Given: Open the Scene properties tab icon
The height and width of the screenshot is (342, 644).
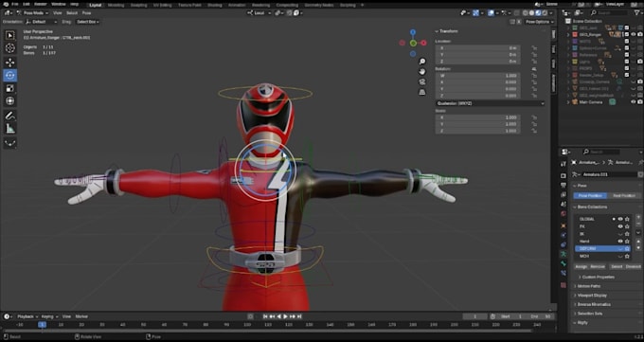Looking at the screenshot, I should click(x=563, y=205).
